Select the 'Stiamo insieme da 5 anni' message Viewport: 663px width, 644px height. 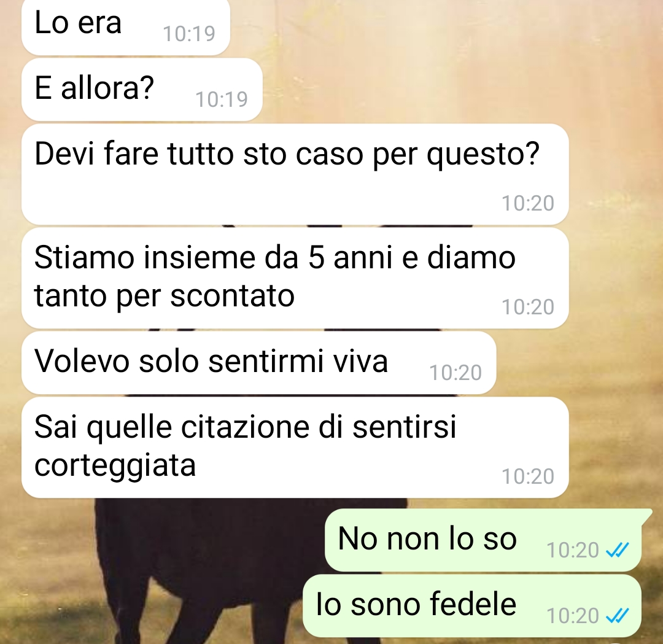[295, 278]
